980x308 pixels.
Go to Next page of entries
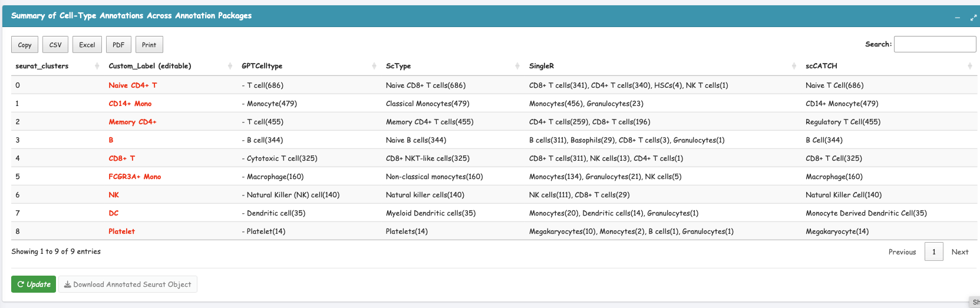[959, 252]
